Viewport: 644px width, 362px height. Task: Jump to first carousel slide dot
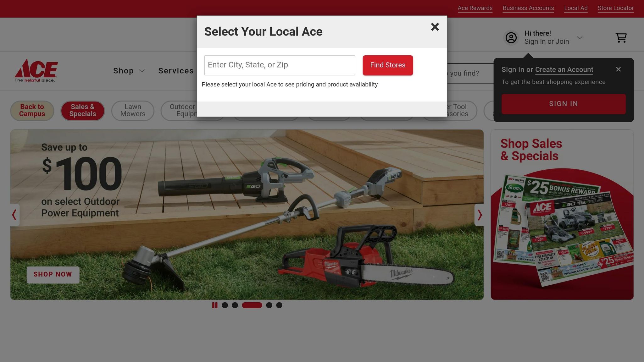[x=225, y=305]
